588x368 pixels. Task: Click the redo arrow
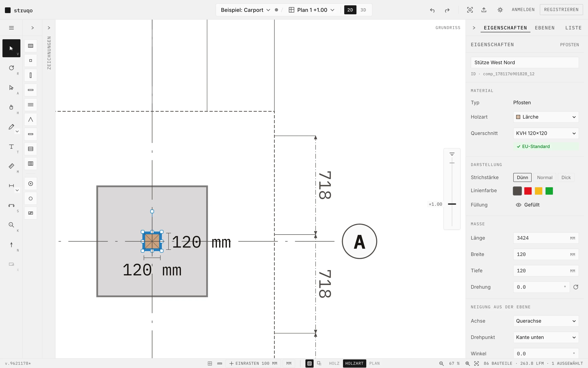point(447,10)
